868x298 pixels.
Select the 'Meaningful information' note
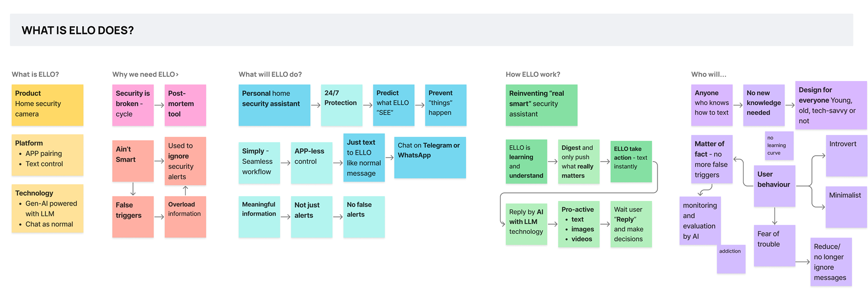pos(259,217)
